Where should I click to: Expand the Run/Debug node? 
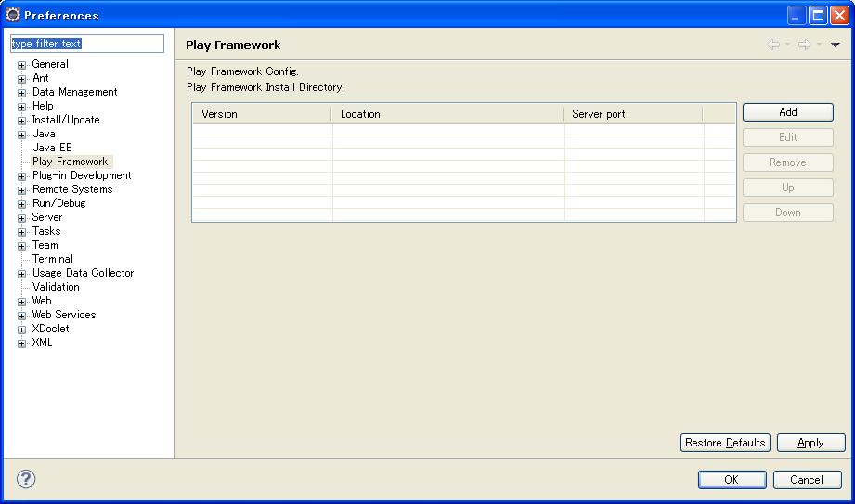21,204
